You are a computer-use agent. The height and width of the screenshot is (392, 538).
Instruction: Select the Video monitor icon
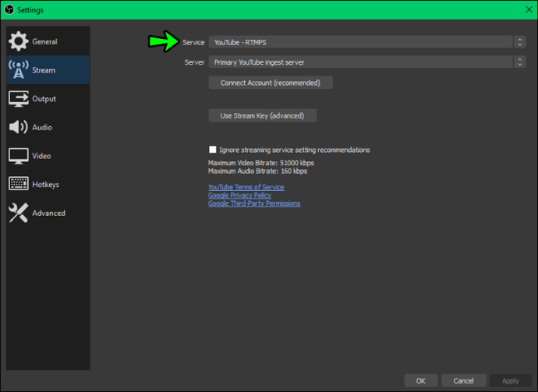(19, 156)
